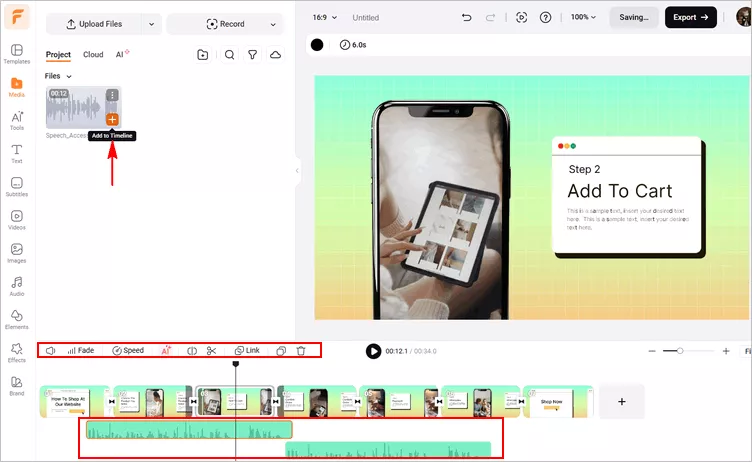Click the scissors trim tool
Screen dimensions: 752x462
[212, 351]
